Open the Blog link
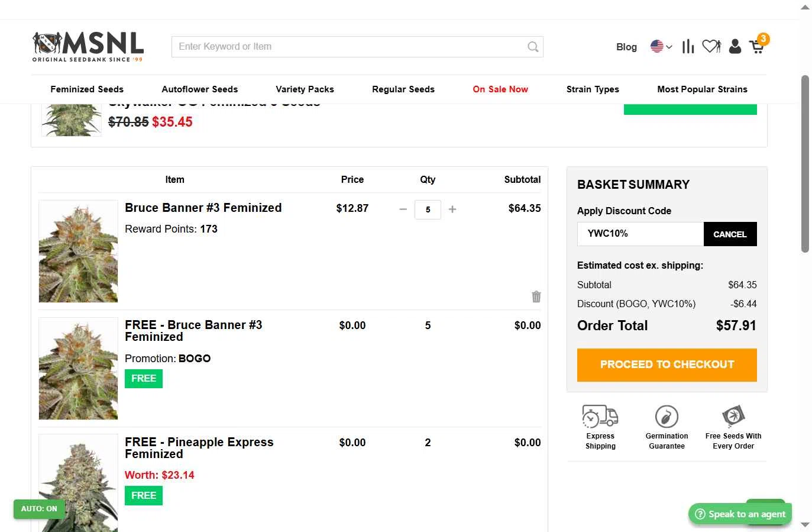The height and width of the screenshot is (532, 812). (626, 47)
